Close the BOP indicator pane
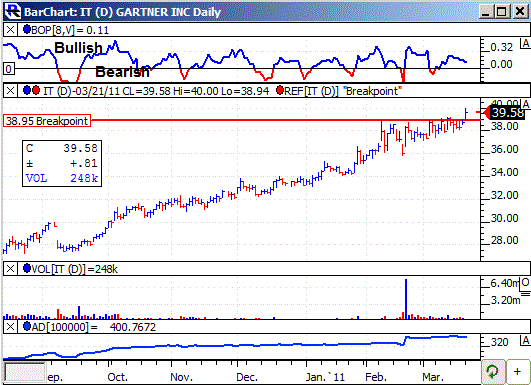The width and height of the screenshot is (531, 385). tap(10, 30)
